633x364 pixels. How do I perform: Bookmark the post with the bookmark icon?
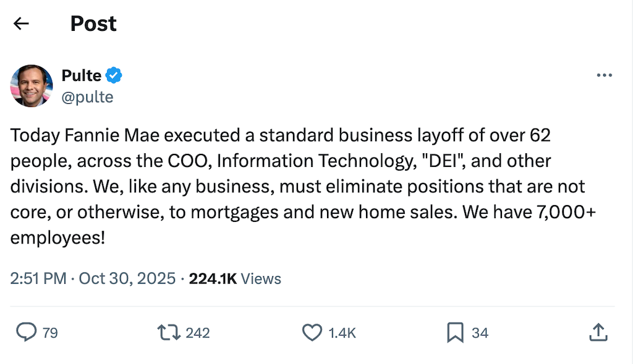(455, 332)
